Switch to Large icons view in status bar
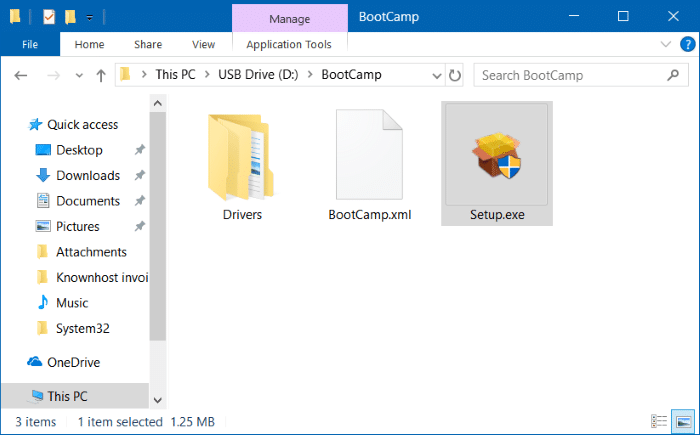This screenshot has height=435, width=700. tap(683, 421)
